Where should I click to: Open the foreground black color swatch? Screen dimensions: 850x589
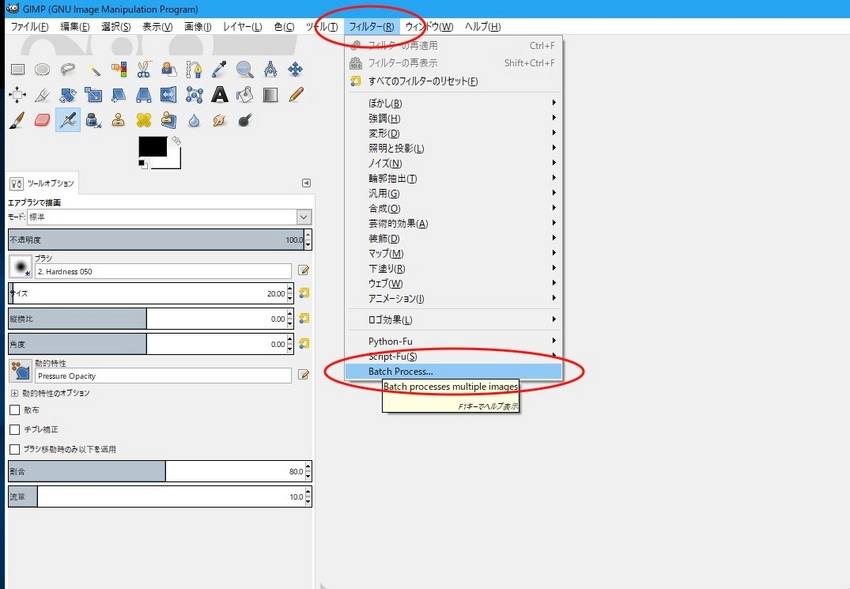coord(152,147)
